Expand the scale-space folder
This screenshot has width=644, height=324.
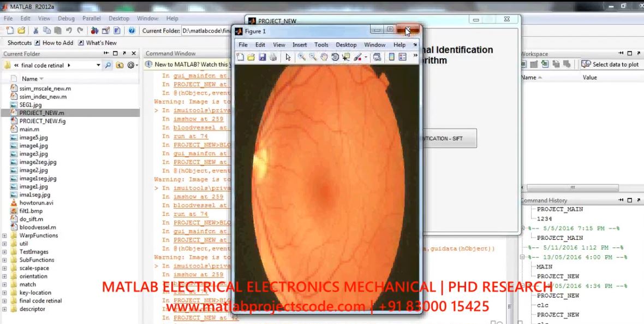pos(4,268)
